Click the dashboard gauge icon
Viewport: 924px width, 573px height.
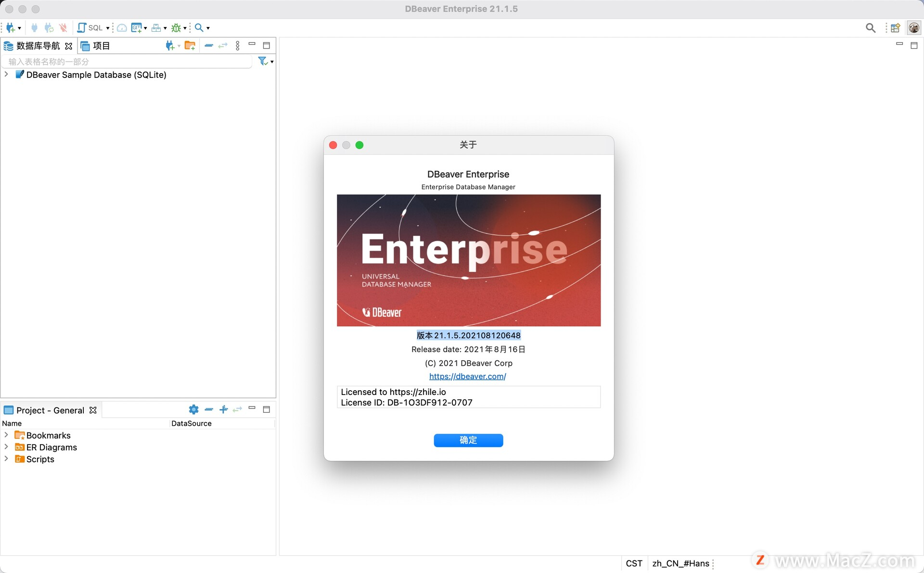coord(122,28)
